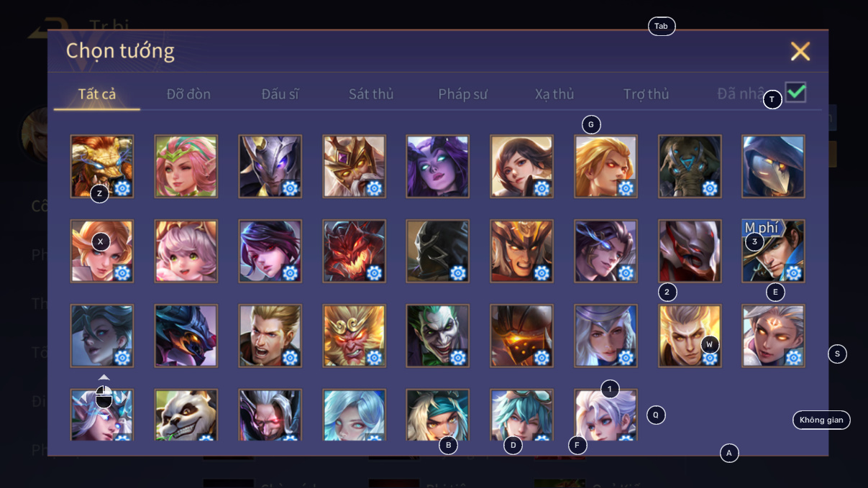The height and width of the screenshot is (488, 868).
Task: Pick the hero labeled M.phí
Action: pyautogui.click(x=773, y=251)
